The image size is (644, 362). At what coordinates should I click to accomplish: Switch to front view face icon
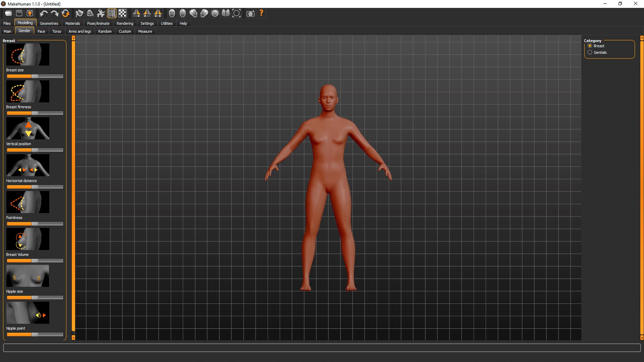(x=172, y=13)
